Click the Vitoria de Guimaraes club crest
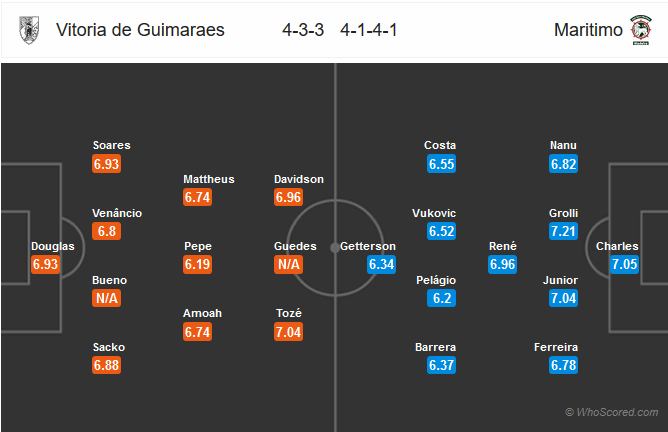 pyautogui.click(x=29, y=30)
